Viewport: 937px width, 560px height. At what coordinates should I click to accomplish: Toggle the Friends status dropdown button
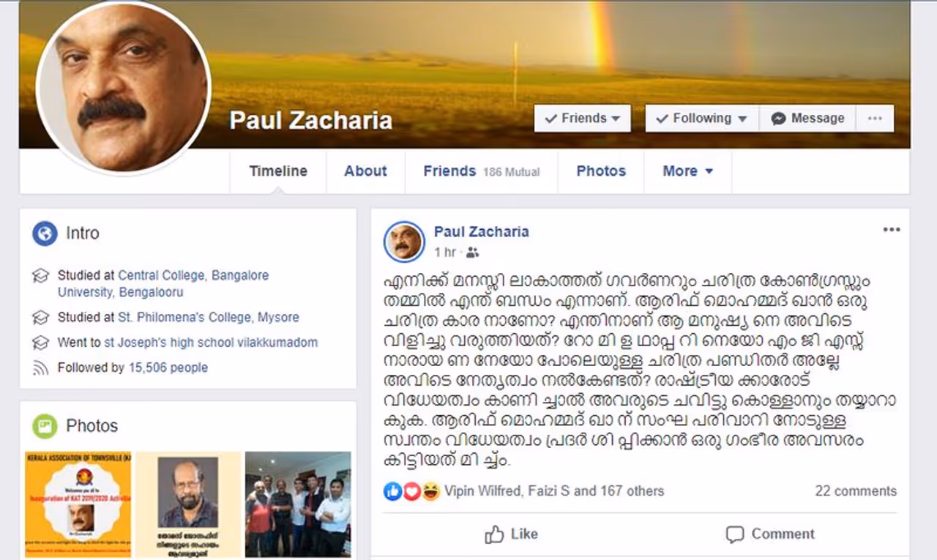click(583, 119)
